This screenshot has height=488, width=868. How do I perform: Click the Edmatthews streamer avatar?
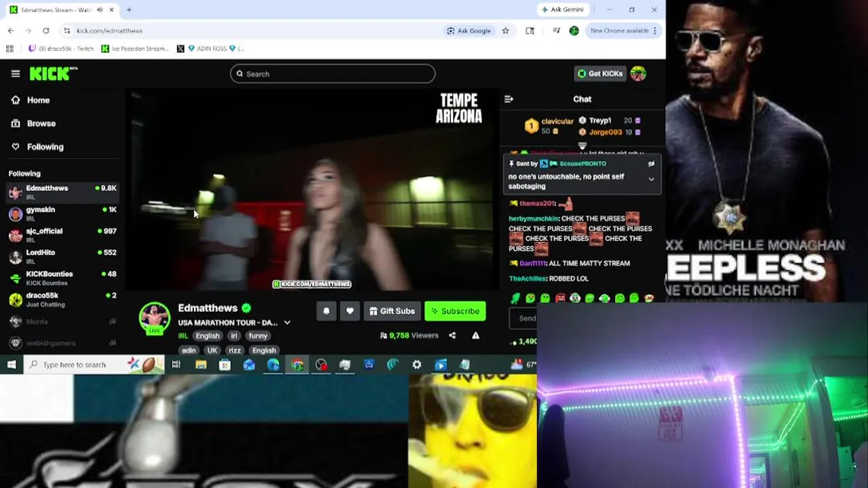pos(155,317)
